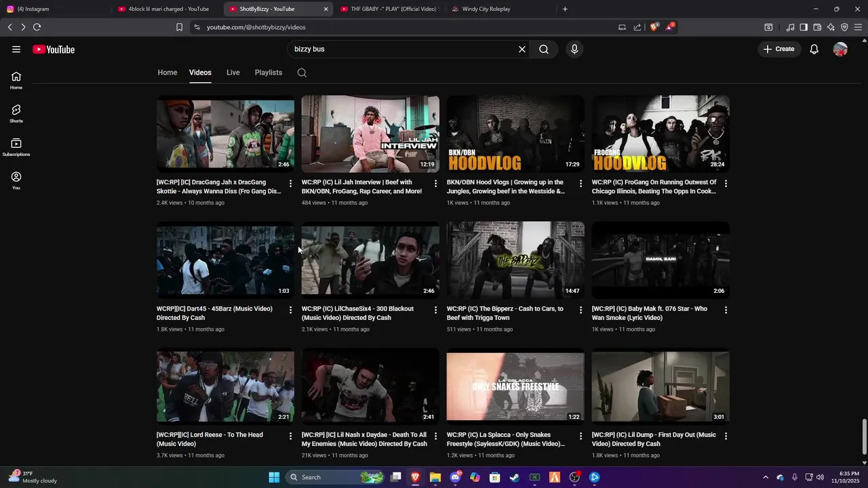Image resolution: width=868 pixels, height=488 pixels.
Task: Open the FroGang Hoodvlog thumbnail
Action: click(660, 134)
